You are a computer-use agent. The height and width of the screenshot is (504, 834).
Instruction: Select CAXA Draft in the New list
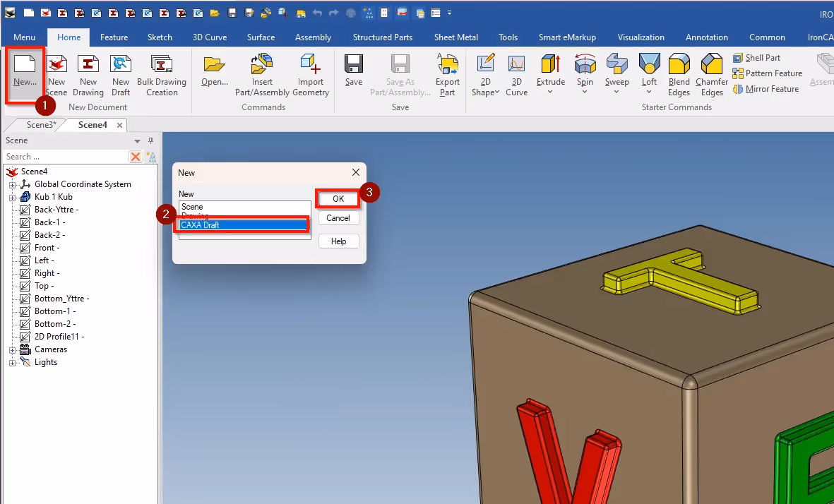(x=243, y=224)
